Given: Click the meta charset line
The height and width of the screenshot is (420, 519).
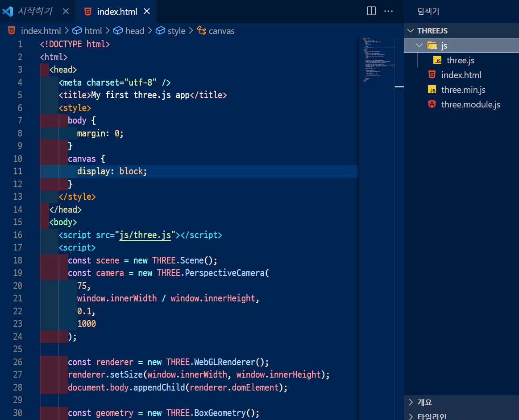Looking at the screenshot, I should coord(115,82).
